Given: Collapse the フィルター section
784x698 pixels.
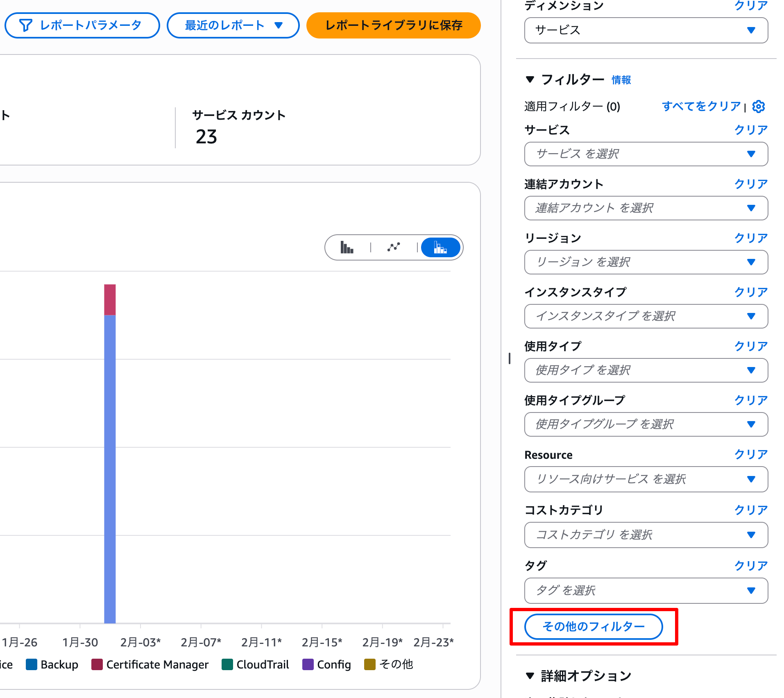Looking at the screenshot, I should (530, 79).
